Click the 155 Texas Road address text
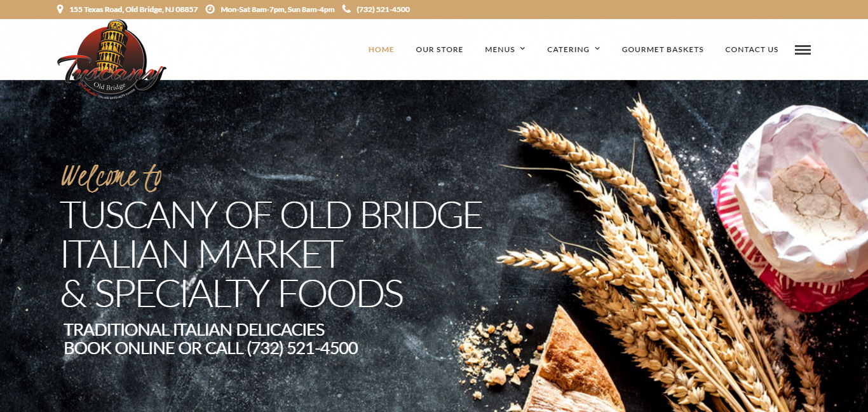This screenshot has height=412, width=868. [133, 10]
